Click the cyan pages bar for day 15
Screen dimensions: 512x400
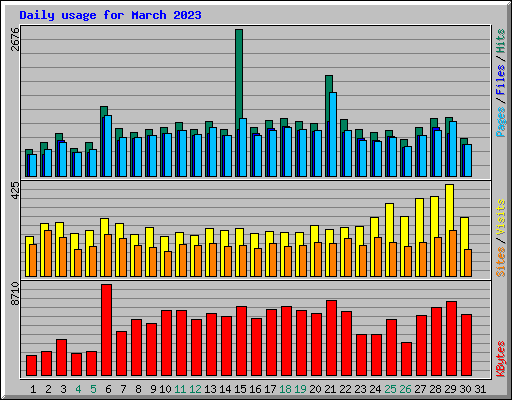(x=243, y=147)
